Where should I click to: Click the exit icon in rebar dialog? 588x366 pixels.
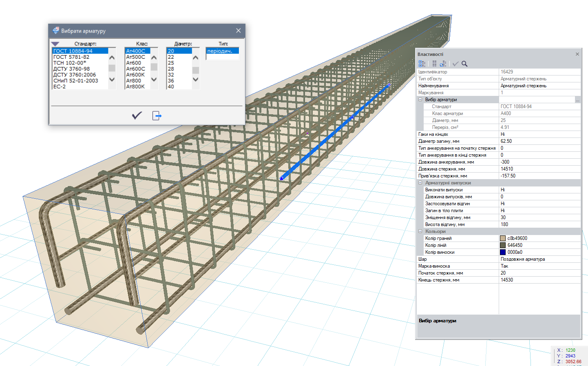[157, 116]
